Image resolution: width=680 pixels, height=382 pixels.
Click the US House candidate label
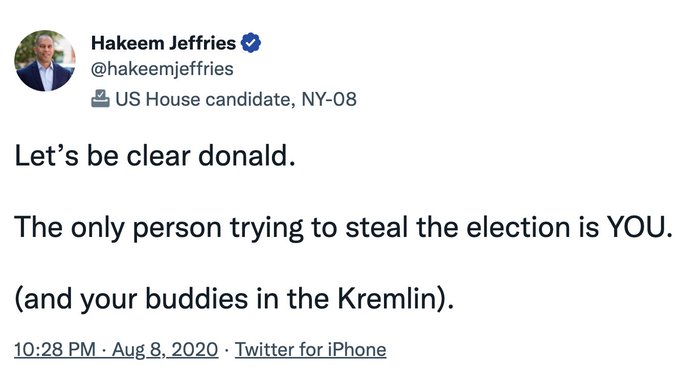(x=204, y=99)
